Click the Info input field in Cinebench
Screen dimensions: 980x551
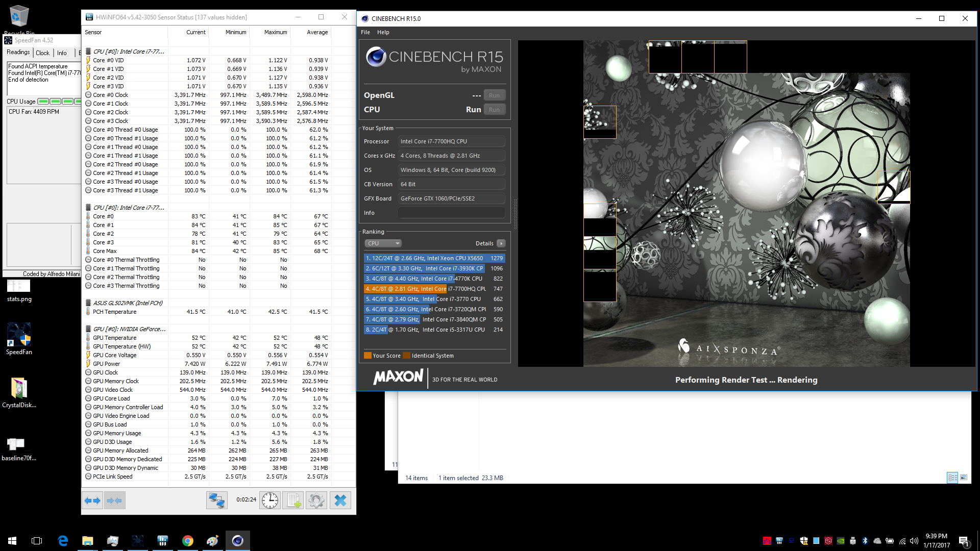tap(452, 213)
